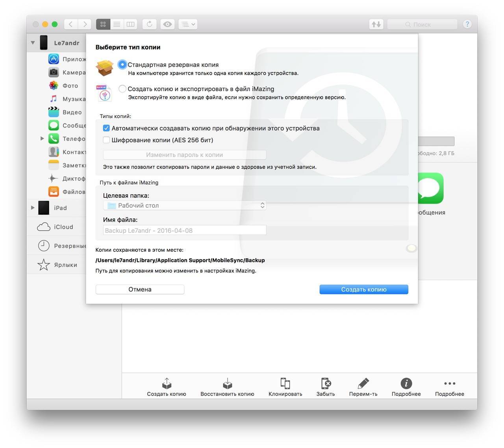Click the storage usage bar
The height and width of the screenshot is (448, 504).
[x=436, y=141]
